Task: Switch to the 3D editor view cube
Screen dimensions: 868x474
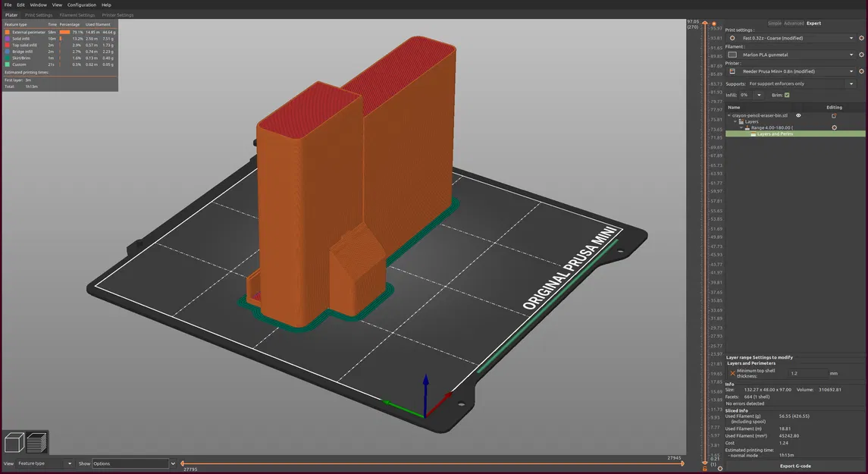Action: [14, 443]
